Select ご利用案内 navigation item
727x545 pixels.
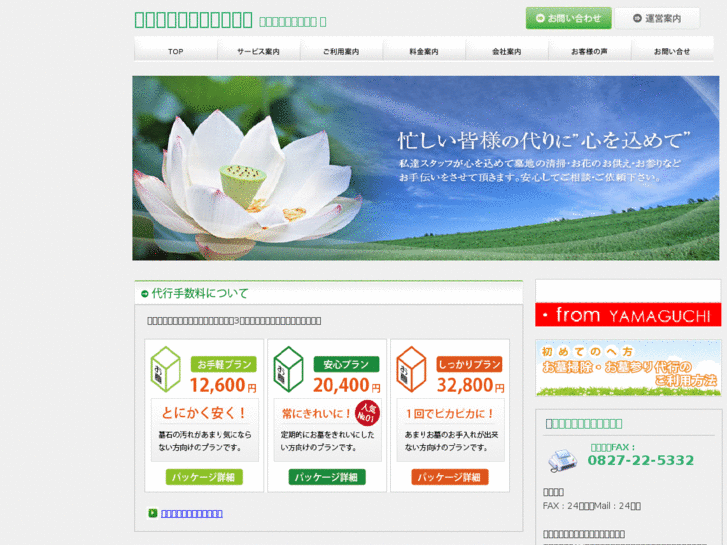pyautogui.click(x=341, y=51)
